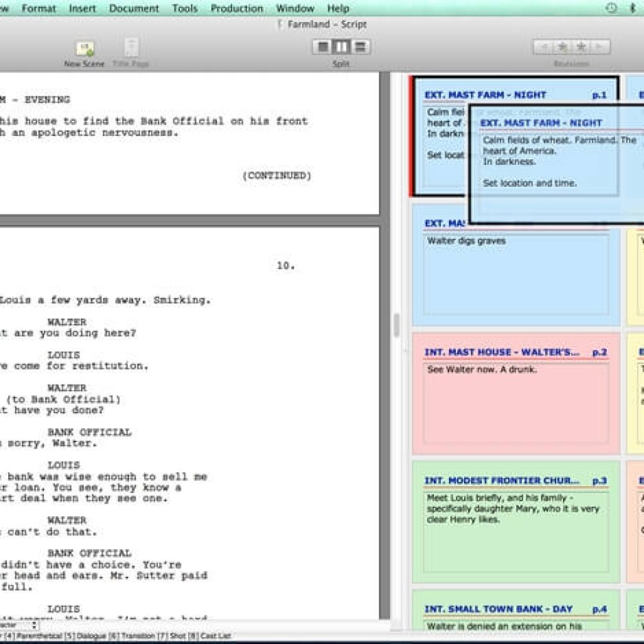Click the p.1 page link on first card

pyautogui.click(x=599, y=96)
